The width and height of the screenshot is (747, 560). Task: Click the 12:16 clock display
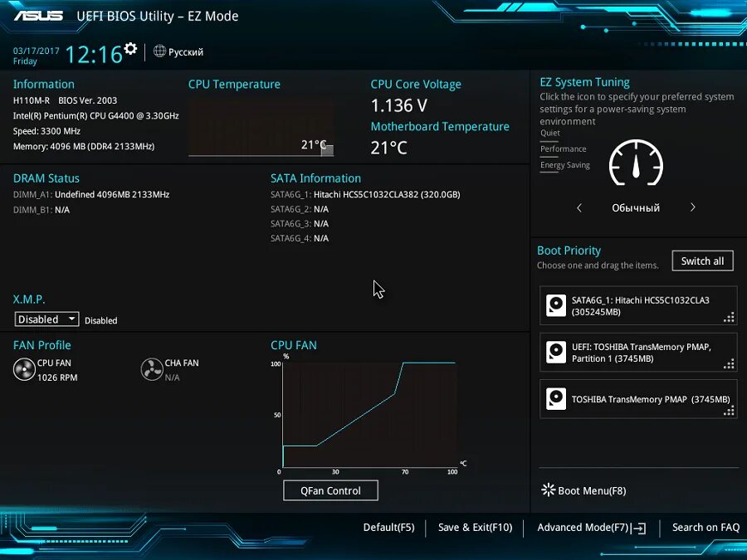(94, 54)
